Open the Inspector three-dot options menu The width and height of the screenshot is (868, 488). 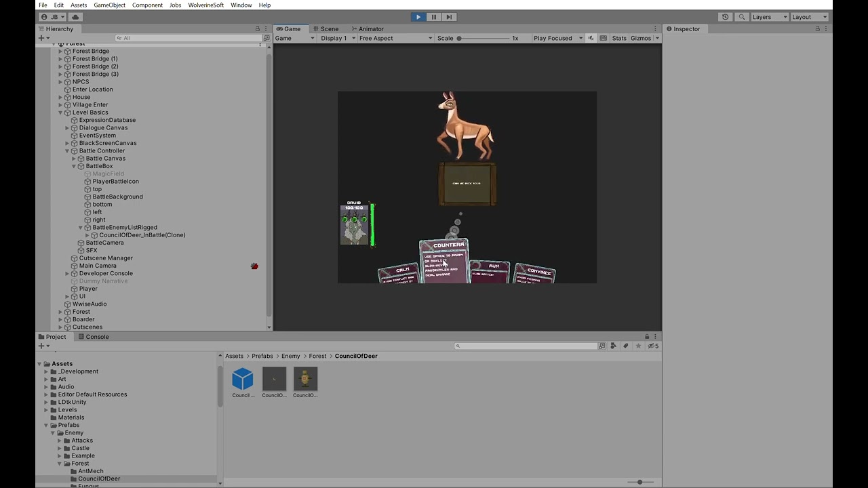(826, 29)
